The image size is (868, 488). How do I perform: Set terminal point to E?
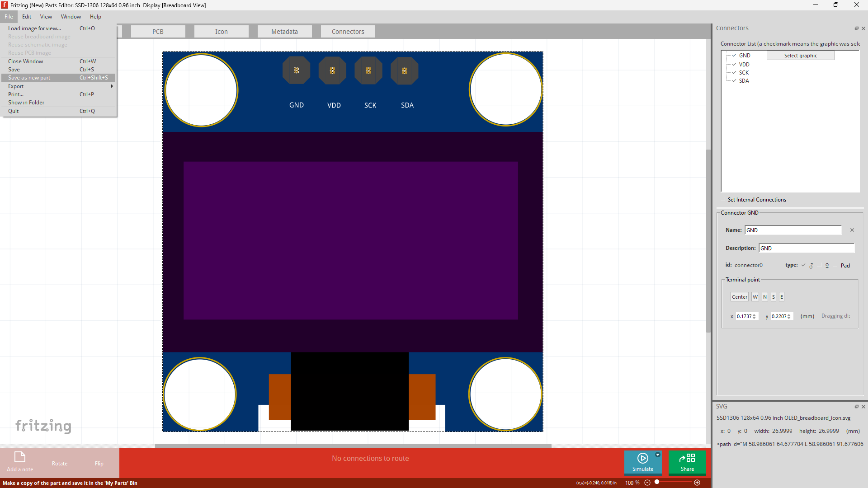pos(782,297)
